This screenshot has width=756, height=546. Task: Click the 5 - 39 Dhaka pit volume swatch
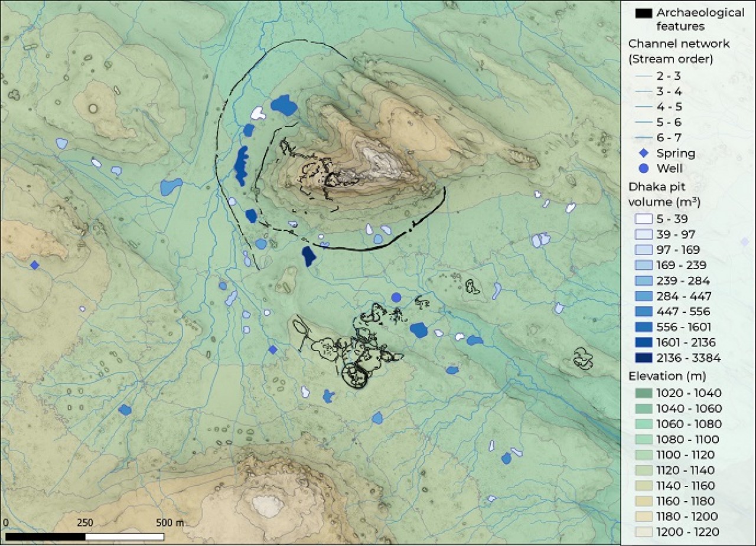click(643, 219)
